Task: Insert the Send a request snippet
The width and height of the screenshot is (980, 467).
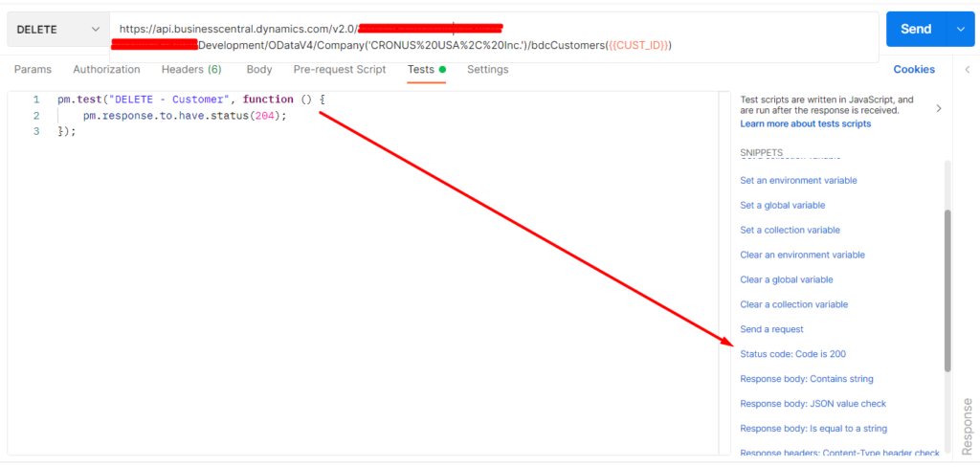Action: coord(772,329)
